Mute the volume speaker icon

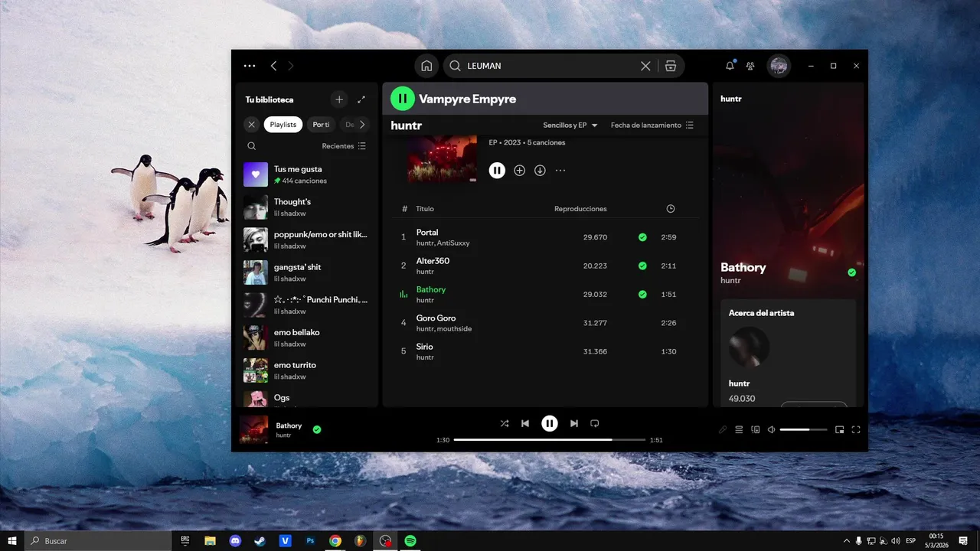point(772,430)
